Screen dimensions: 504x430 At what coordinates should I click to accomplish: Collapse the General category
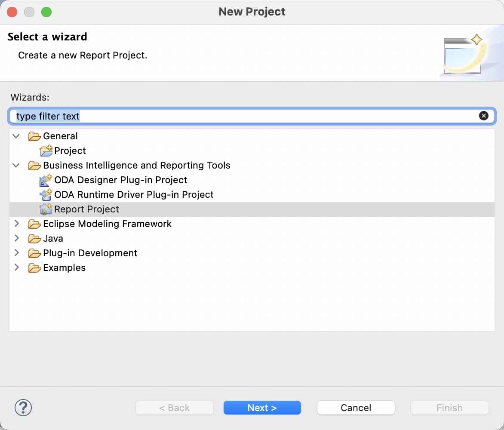click(16, 136)
